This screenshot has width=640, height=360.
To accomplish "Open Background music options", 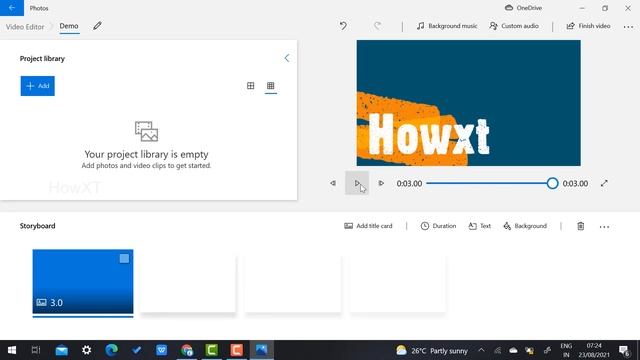I will [447, 26].
